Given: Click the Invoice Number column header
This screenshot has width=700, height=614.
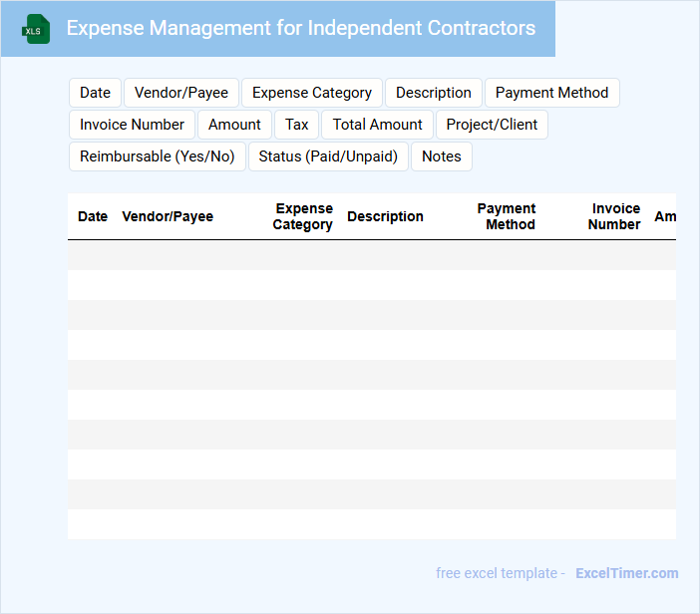Looking at the screenshot, I should [615, 216].
